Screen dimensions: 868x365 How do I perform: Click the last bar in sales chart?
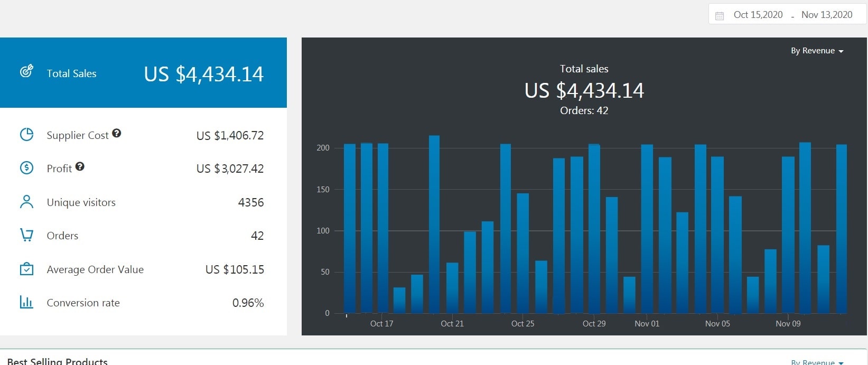point(842,229)
